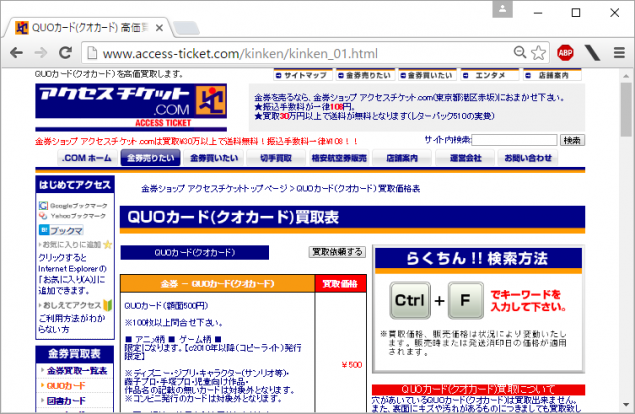This screenshot has width=635, height=414.
Task: Open the top 金券売りたい link
Action: coord(365,75)
